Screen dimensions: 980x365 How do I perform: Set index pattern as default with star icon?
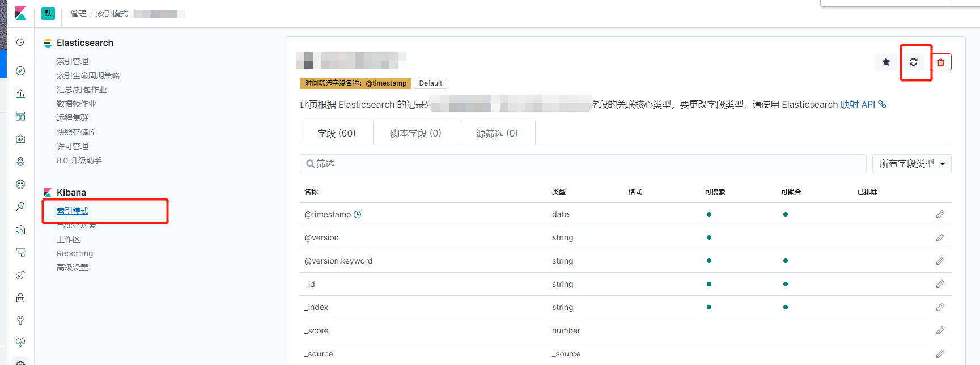tap(886, 62)
